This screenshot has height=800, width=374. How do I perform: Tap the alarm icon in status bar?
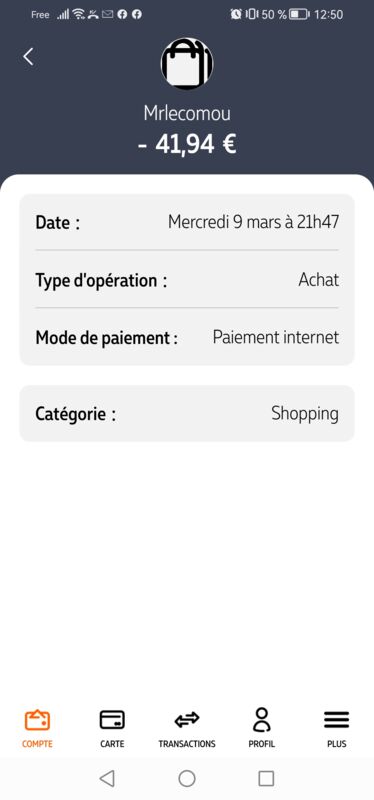236,14
